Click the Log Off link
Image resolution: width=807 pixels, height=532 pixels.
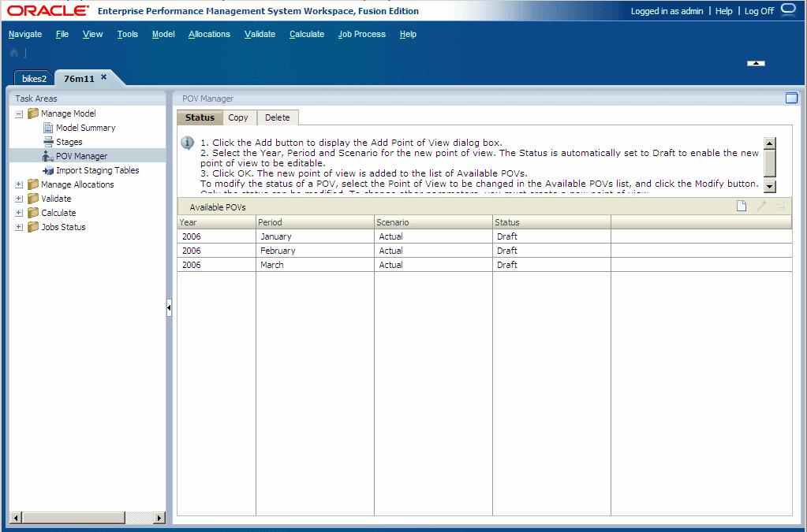pos(759,10)
